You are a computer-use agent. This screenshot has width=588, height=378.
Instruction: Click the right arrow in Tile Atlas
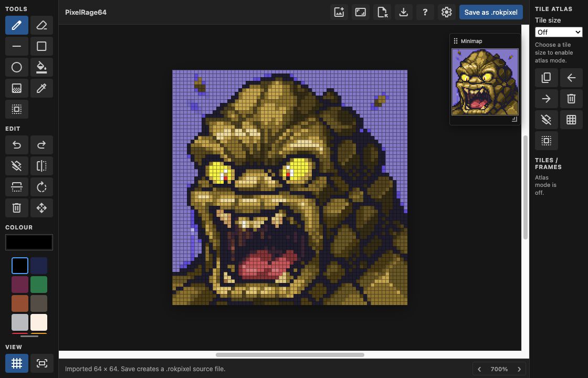click(547, 99)
